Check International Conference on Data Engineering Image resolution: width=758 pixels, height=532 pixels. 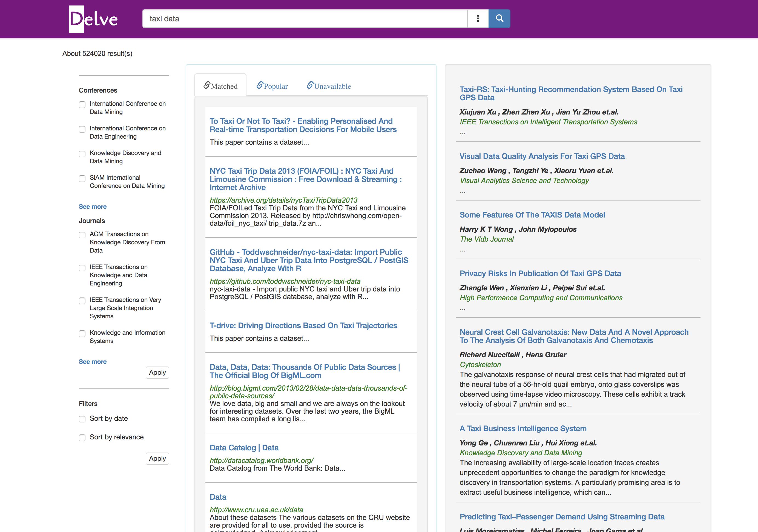coord(82,129)
